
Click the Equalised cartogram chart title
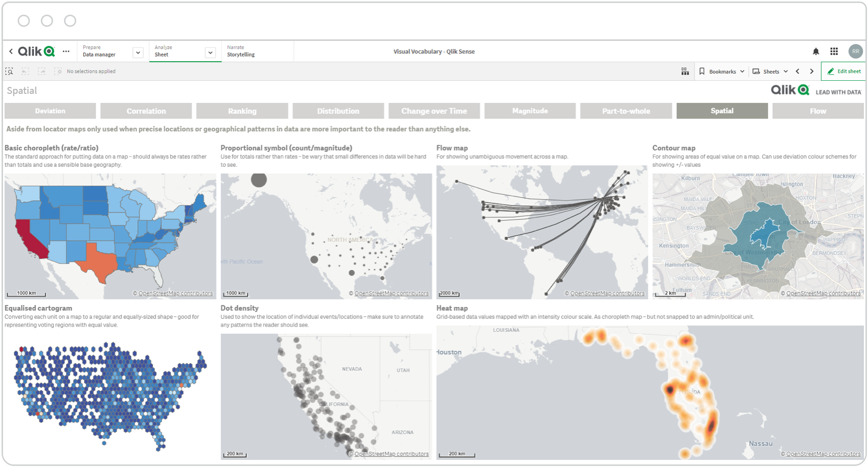coord(38,308)
